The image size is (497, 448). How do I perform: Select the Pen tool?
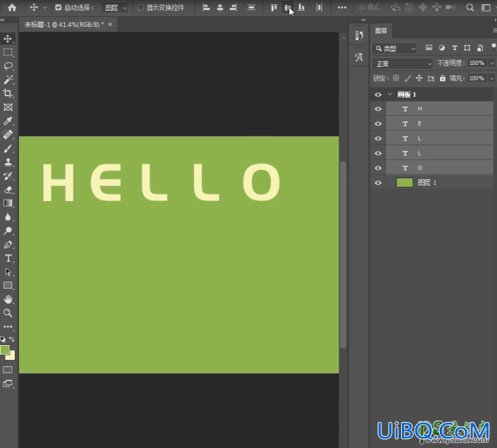[8, 245]
